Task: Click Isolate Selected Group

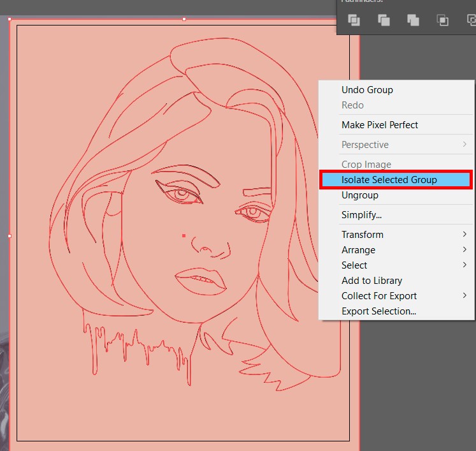Action: click(x=389, y=180)
